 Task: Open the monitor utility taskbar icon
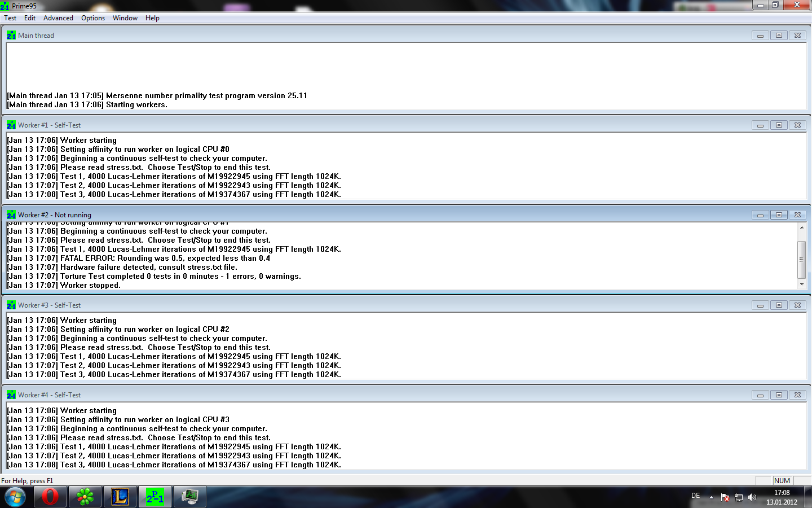[x=190, y=497]
